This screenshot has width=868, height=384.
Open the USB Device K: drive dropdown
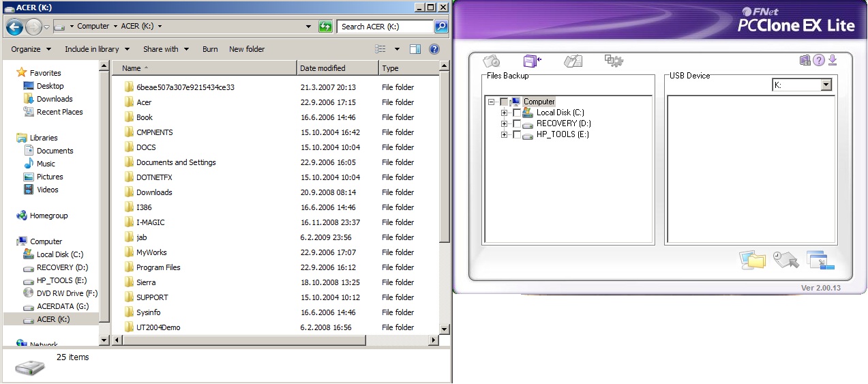pyautogui.click(x=826, y=85)
